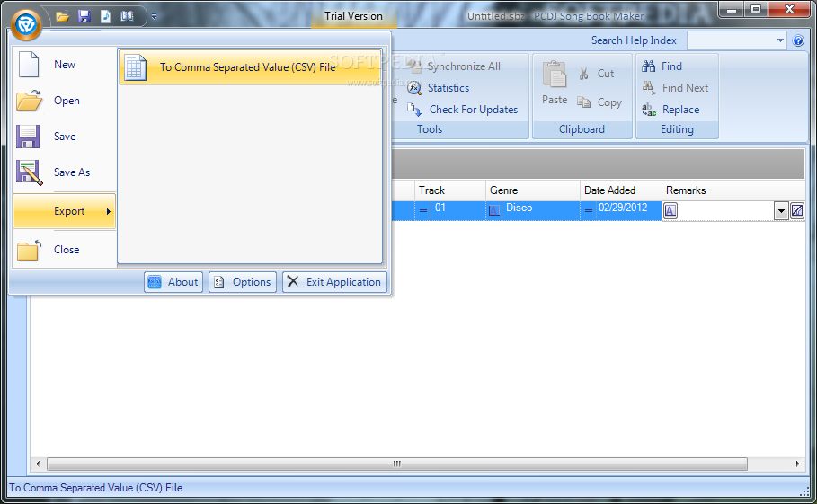Click the Remarks cell edit button icon
Screen dimensions: 817x504
[x=797, y=211]
